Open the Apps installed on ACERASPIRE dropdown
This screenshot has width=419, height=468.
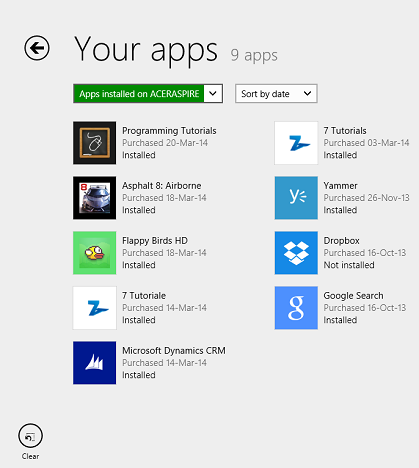(x=148, y=94)
